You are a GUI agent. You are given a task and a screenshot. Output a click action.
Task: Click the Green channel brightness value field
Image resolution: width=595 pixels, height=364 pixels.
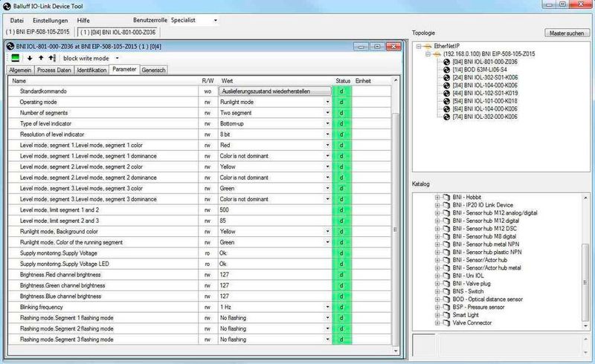(x=274, y=285)
